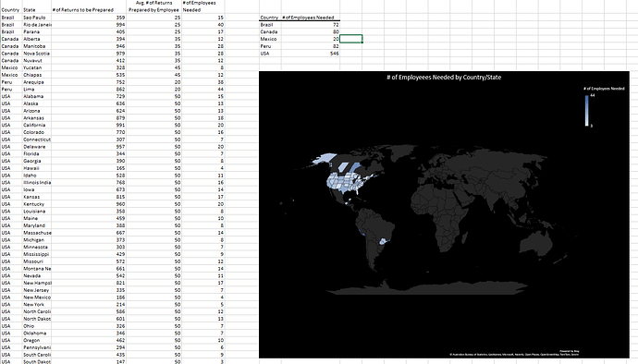
Task: Click the highlighted Alaska region on the map
Action: 325,159
